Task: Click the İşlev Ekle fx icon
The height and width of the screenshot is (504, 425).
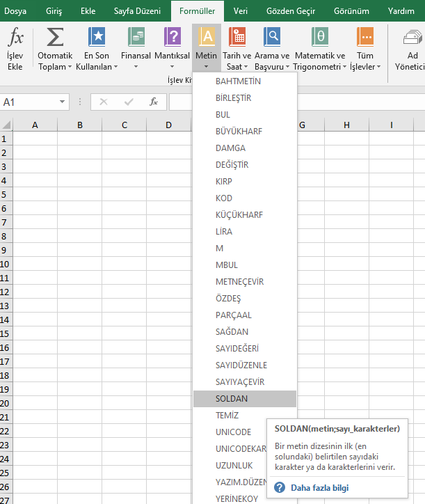Action: [15, 38]
